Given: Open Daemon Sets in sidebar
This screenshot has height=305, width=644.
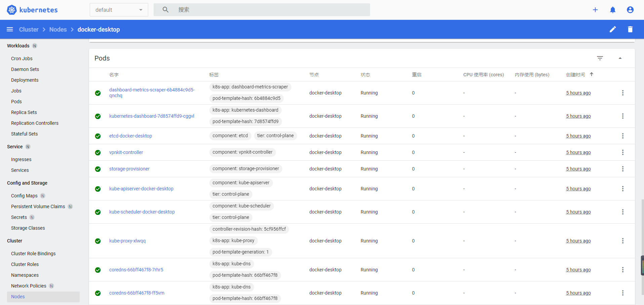Looking at the screenshot, I should point(25,69).
